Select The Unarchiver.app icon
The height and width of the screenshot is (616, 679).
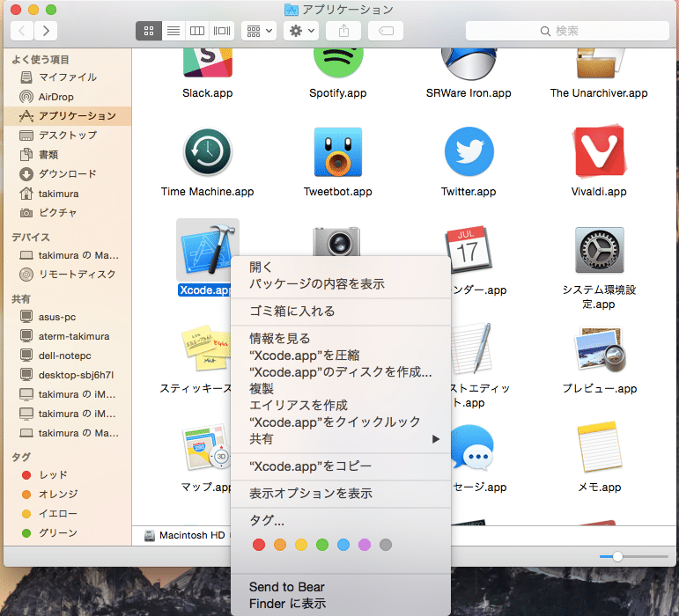(x=600, y=63)
